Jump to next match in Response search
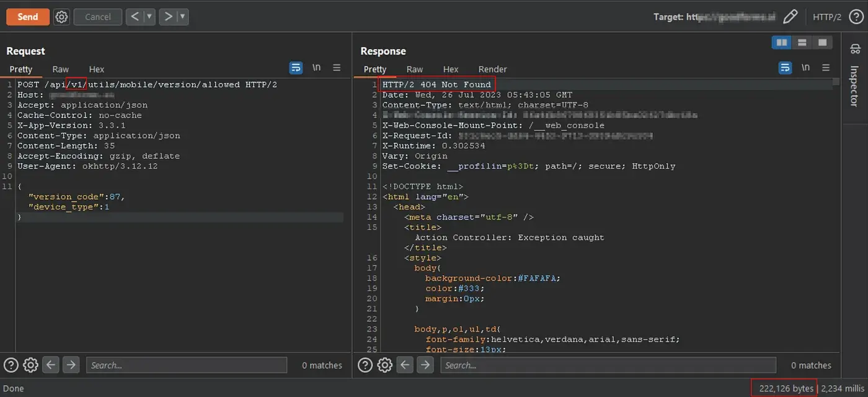The width and height of the screenshot is (868, 397). pyautogui.click(x=425, y=365)
